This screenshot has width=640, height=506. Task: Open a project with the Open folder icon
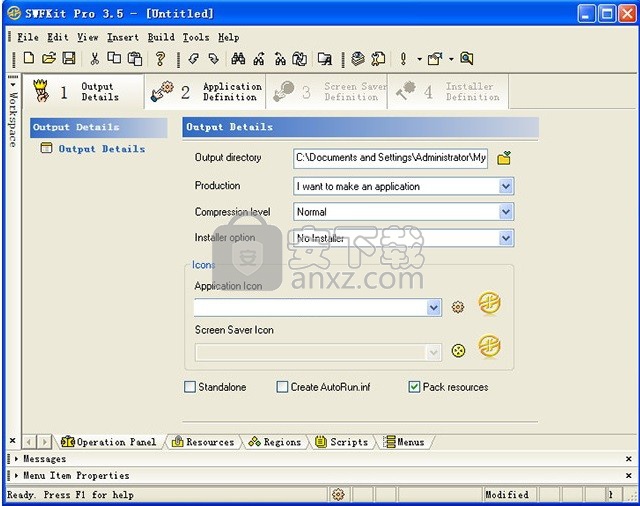point(49,58)
